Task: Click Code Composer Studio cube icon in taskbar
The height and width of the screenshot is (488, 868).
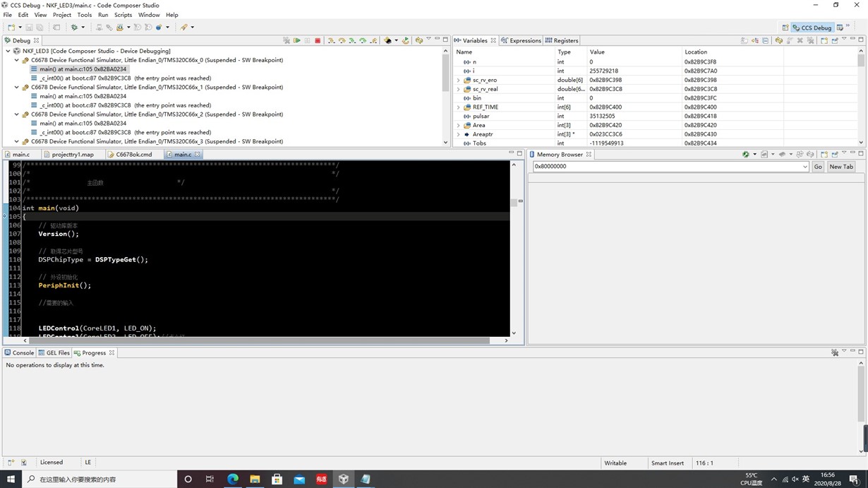Action: (x=344, y=479)
